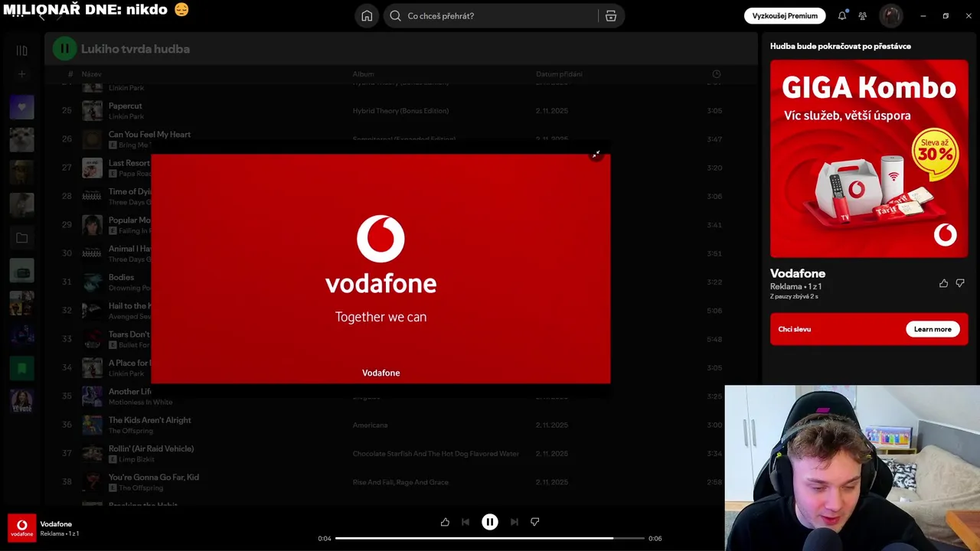The width and height of the screenshot is (980, 551).
Task: Collapse the Vodafone video ad overlay
Action: point(596,155)
